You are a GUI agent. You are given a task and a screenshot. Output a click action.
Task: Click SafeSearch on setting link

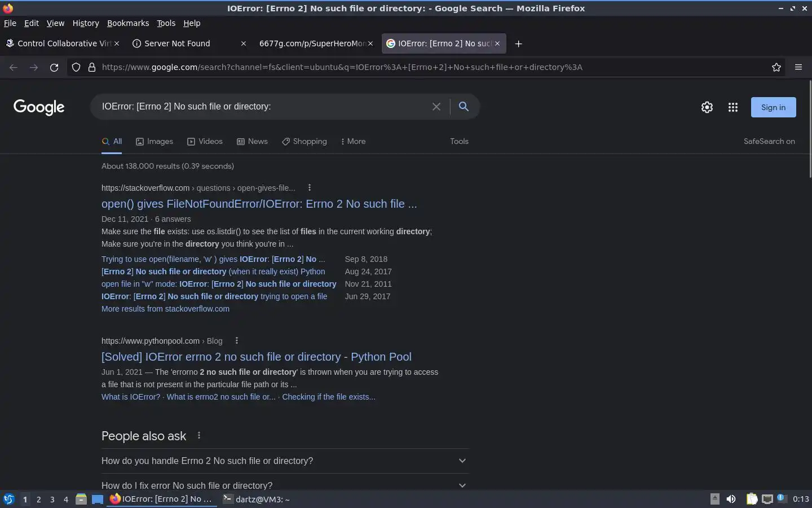coord(769,141)
